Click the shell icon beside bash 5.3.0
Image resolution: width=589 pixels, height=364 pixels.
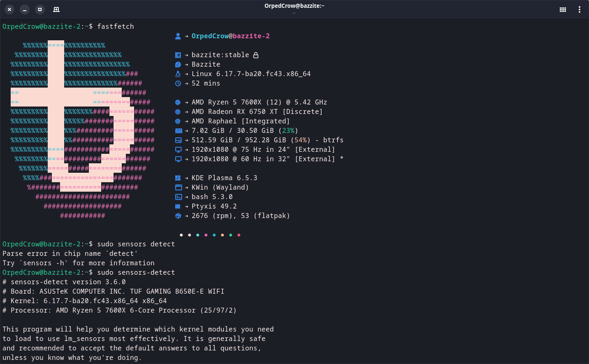(x=178, y=197)
